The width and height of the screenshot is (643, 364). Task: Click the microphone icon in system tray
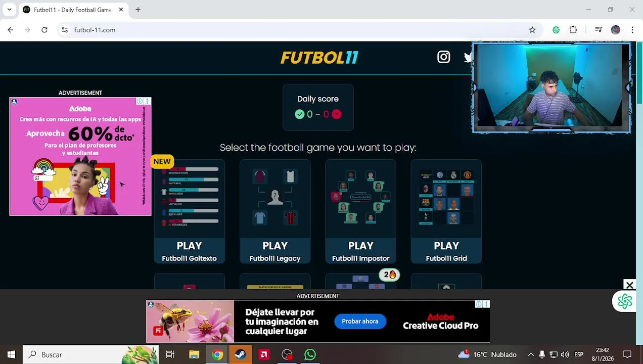coord(542,355)
